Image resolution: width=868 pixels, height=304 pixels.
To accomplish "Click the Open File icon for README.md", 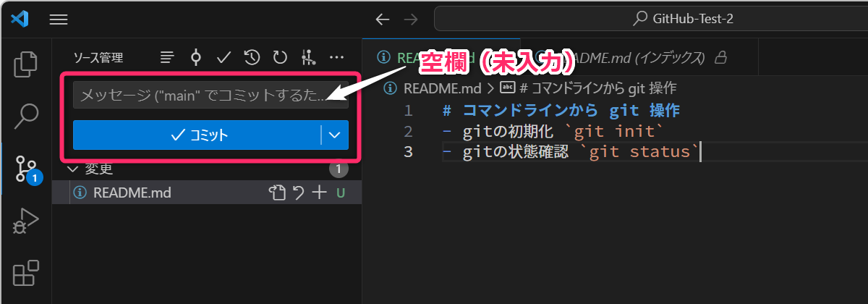I will click(x=277, y=193).
